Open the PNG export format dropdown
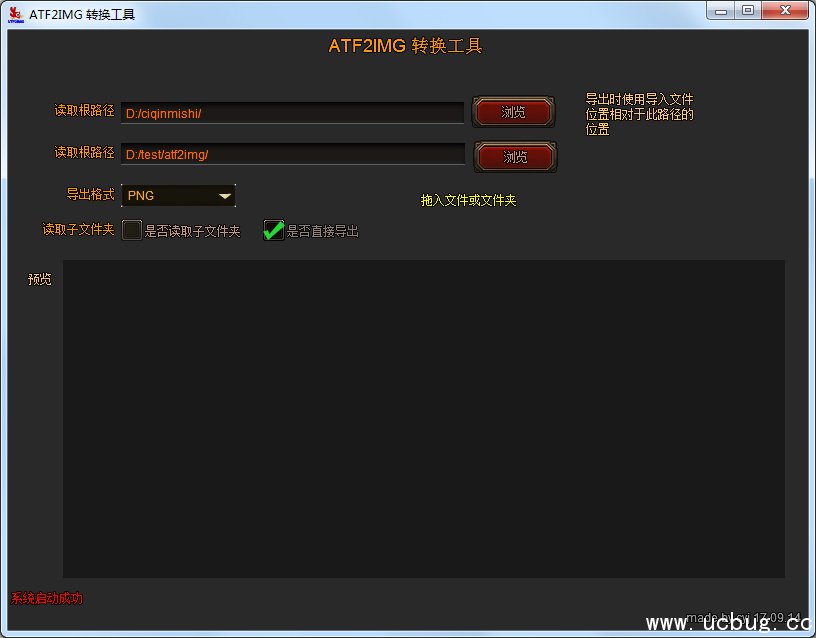The height and width of the screenshot is (638, 816). point(178,195)
